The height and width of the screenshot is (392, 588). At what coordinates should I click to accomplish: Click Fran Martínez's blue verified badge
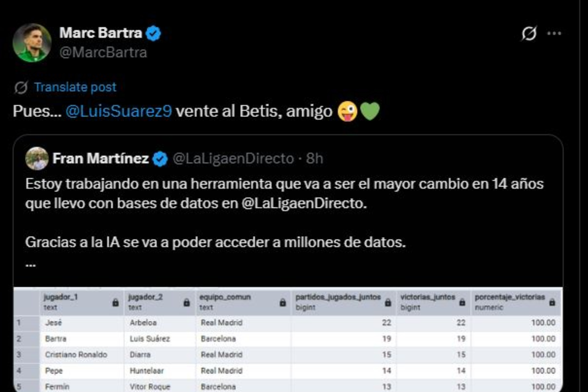click(160, 159)
